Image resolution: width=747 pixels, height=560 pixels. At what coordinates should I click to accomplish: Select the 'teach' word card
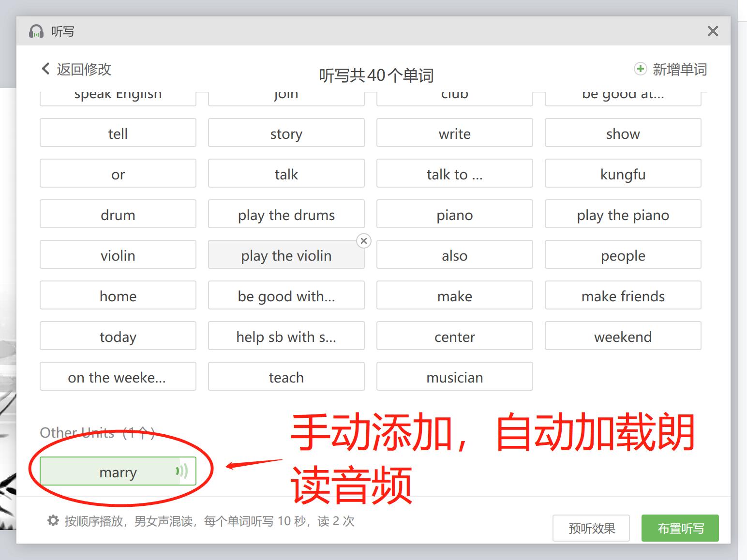pyautogui.click(x=286, y=376)
